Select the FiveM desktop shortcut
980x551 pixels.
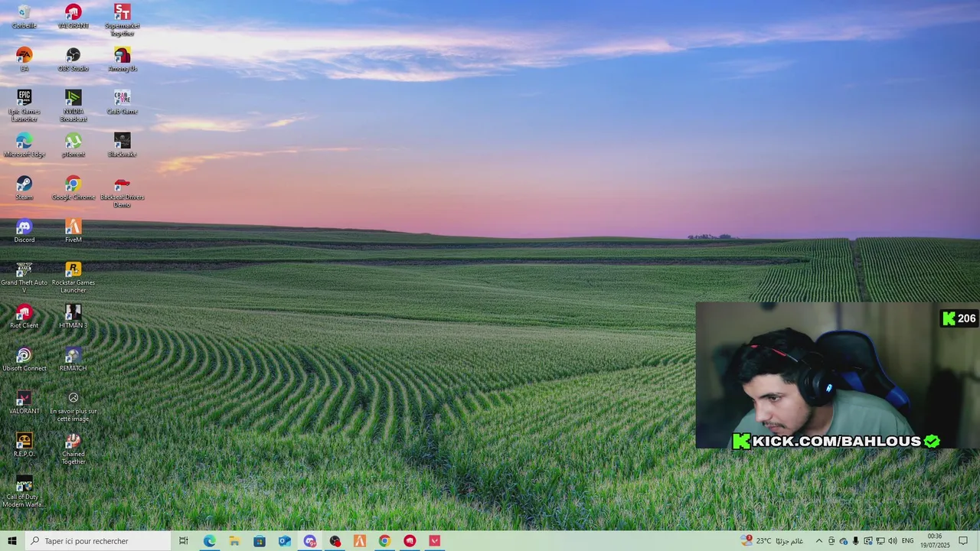coord(73,231)
